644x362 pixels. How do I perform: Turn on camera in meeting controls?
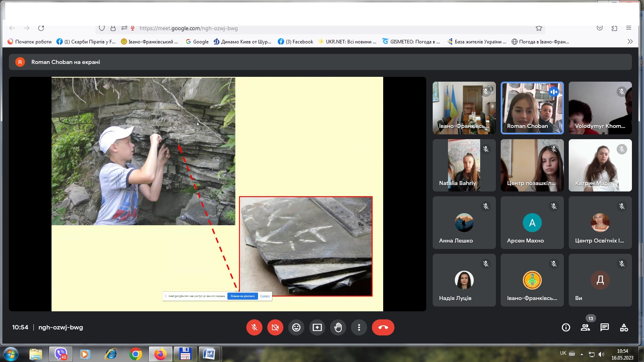(275, 327)
